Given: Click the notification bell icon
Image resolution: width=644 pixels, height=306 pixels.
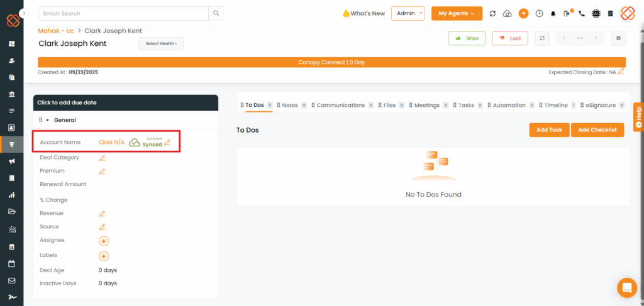Looking at the screenshot, I should tap(553, 13).
